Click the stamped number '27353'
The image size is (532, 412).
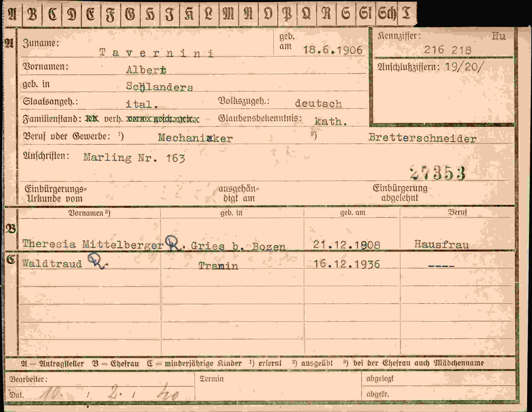[x=438, y=173]
